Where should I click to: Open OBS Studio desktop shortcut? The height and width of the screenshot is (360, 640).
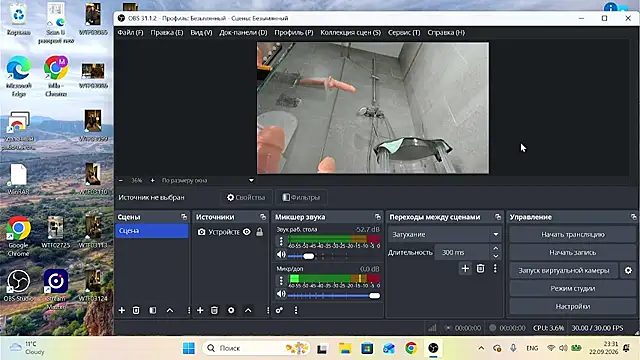(x=18, y=286)
